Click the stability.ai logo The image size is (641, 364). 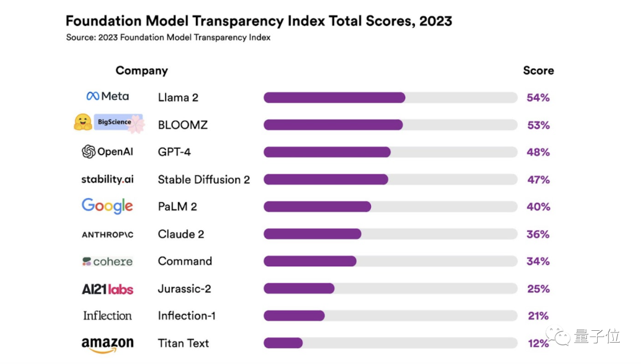click(107, 179)
